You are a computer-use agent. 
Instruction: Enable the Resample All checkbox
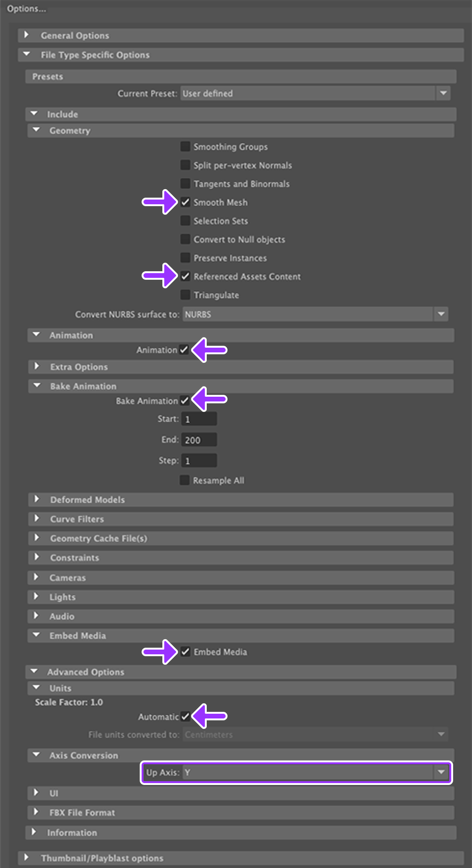point(185,480)
